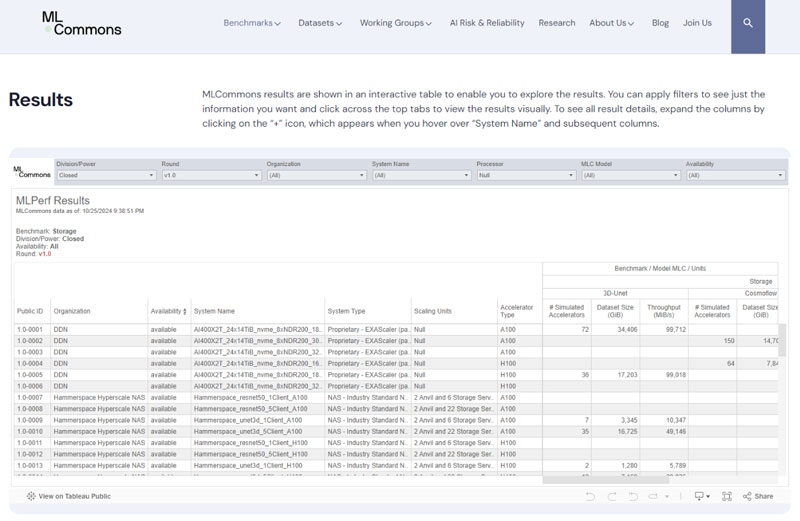The image size is (800, 521).
Task: Click the 3D-Unet model header
Action: pos(615,293)
